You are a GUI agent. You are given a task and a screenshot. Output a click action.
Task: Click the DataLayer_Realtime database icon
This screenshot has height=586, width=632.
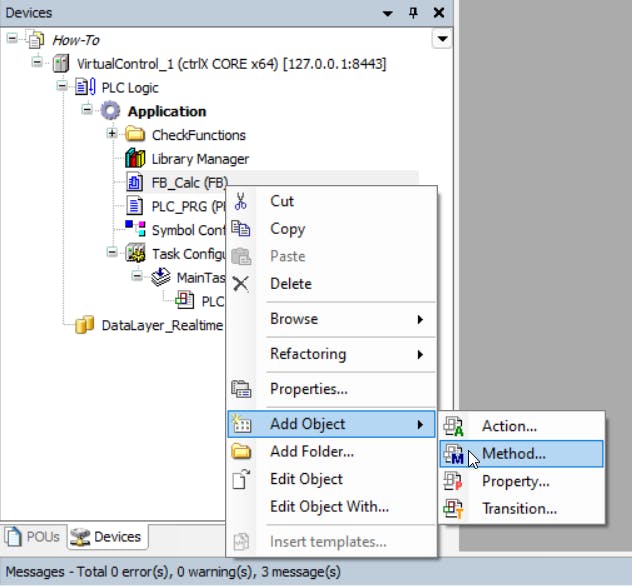pyautogui.click(x=85, y=325)
